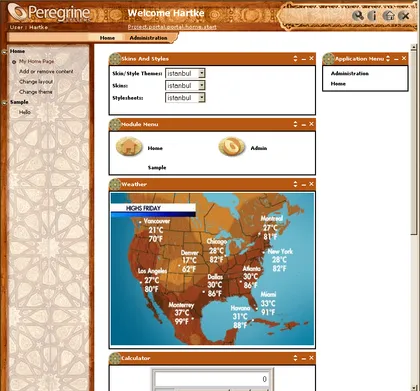
Task: Minimize the Application Menu portlet
Action: click(x=396, y=59)
